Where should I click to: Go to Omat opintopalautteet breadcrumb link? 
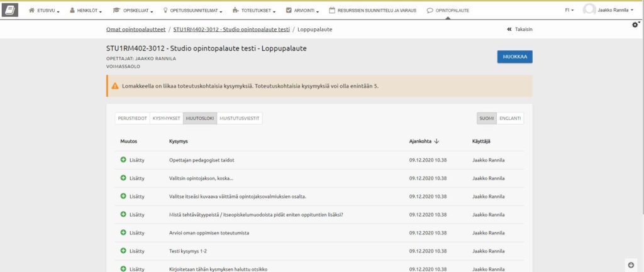pos(136,30)
